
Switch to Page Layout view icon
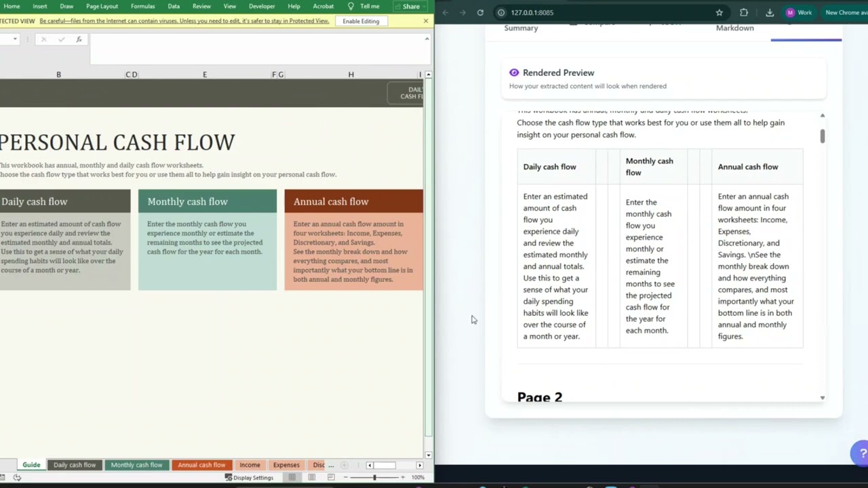tap(312, 478)
